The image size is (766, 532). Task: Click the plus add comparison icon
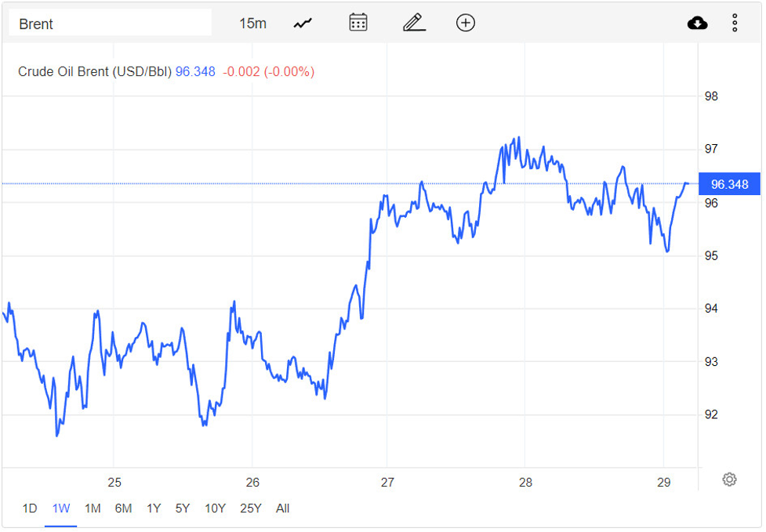point(466,23)
